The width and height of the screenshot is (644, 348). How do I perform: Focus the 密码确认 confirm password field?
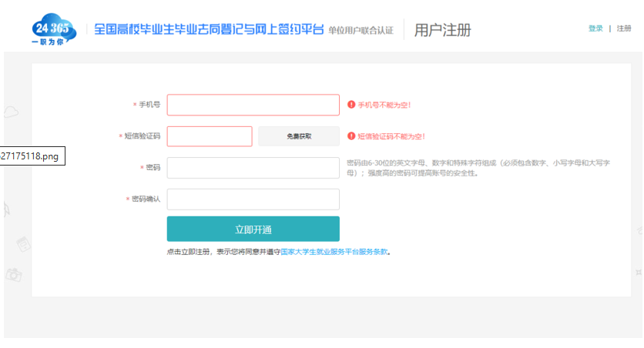pos(253,199)
